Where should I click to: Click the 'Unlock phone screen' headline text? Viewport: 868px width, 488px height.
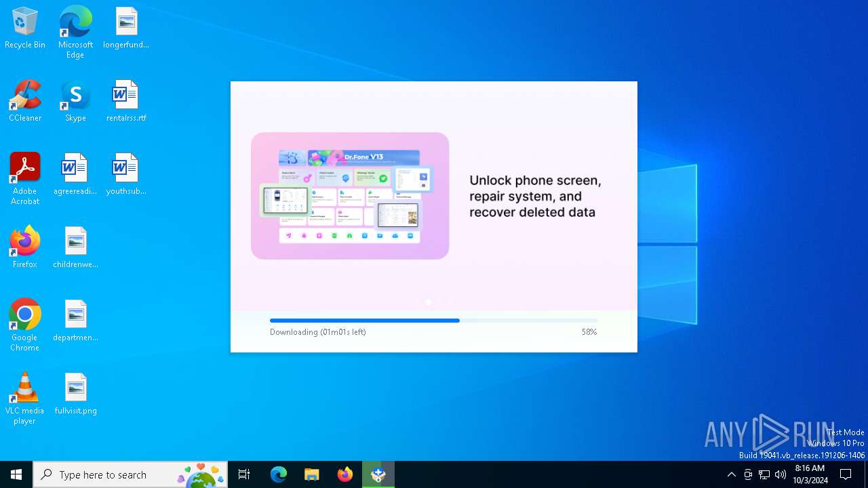(x=535, y=197)
